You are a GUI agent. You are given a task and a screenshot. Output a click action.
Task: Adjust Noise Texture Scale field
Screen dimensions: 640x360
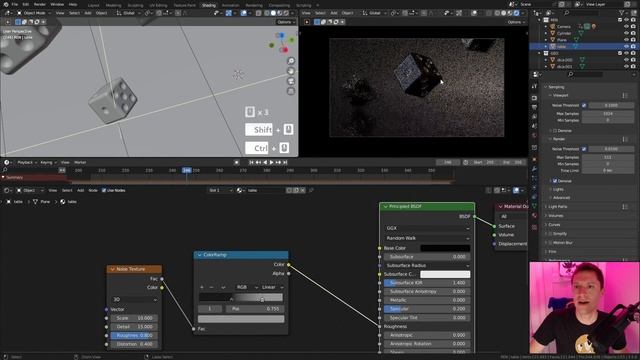134,318
